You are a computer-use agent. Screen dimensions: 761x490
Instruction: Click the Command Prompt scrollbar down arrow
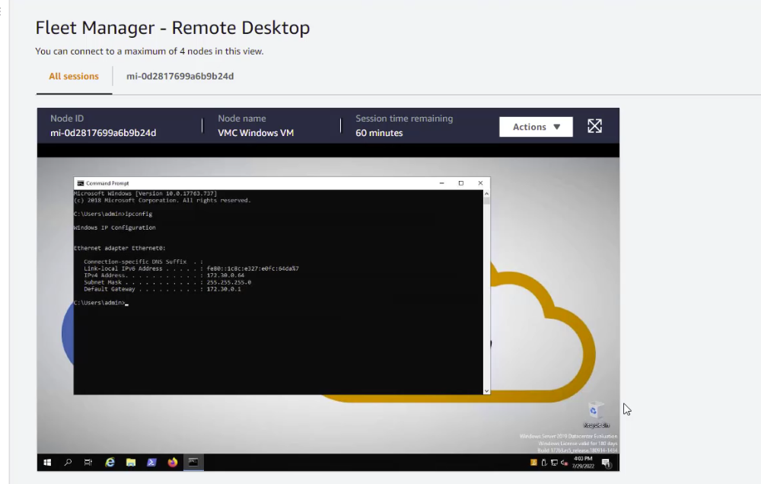[486, 391]
